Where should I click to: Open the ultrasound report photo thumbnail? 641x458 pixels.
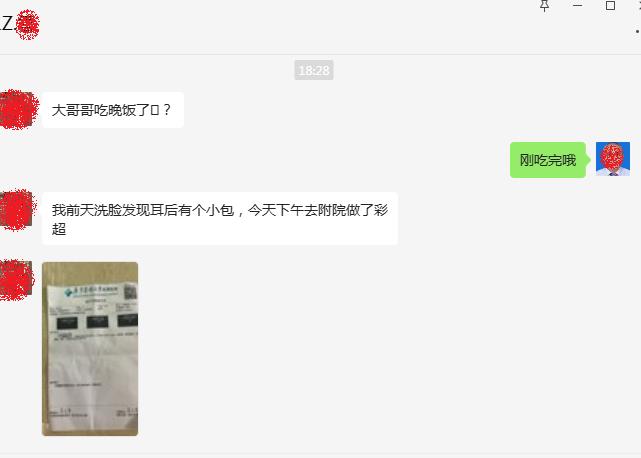(x=90, y=349)
